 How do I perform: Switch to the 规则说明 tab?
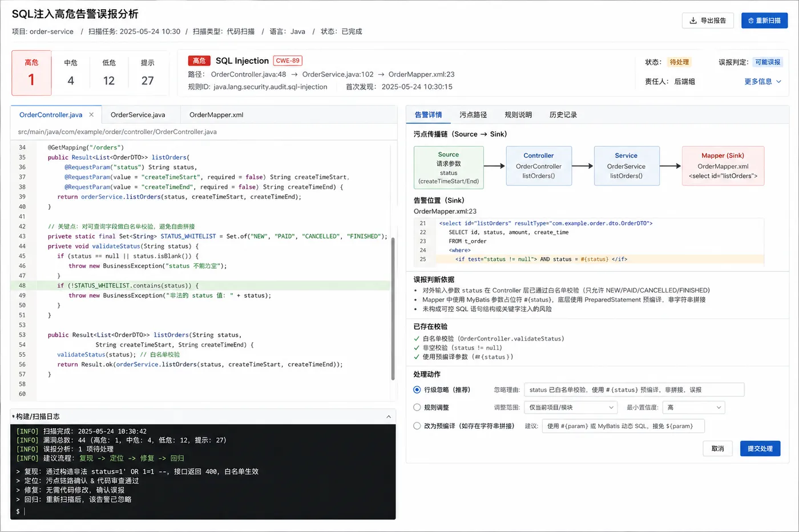tap(518, 115)
